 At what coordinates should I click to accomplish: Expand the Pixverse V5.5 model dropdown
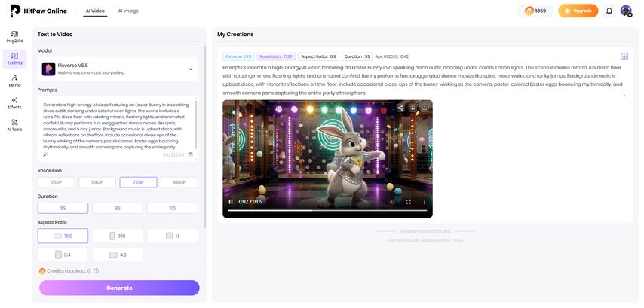coord(191,69)
